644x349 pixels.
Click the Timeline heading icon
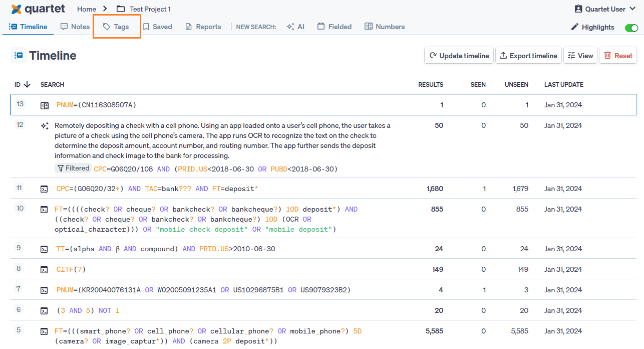point(19,56)
